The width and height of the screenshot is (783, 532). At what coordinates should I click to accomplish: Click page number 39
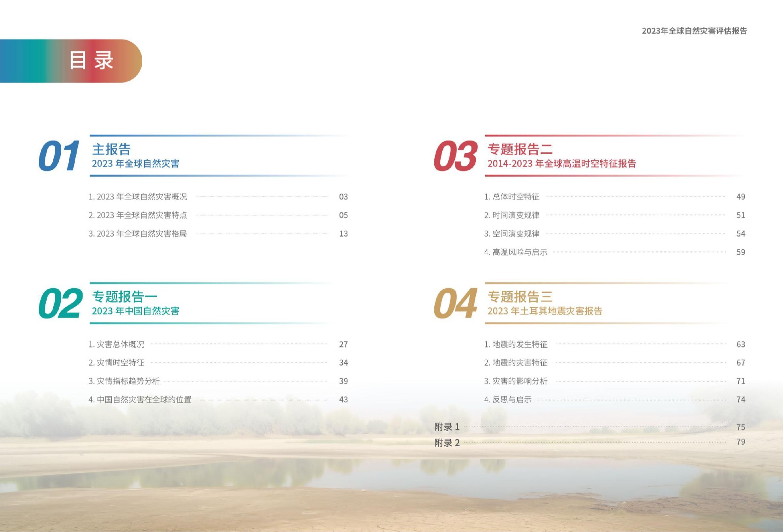point(344,381)
